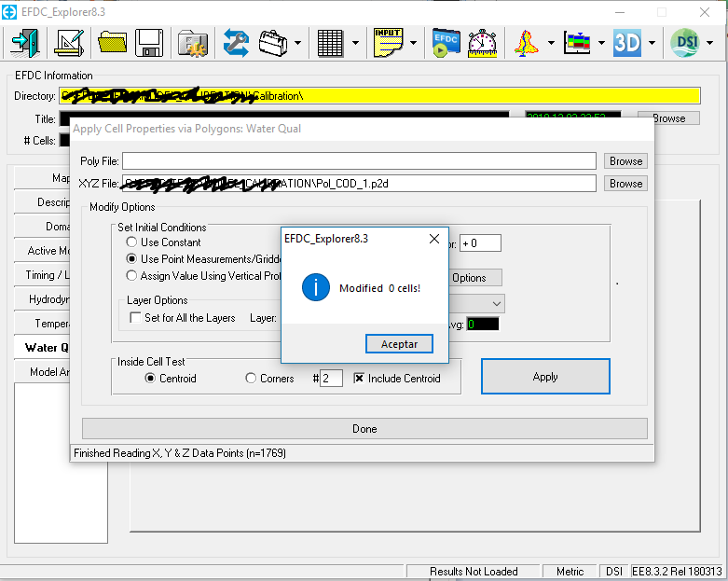Click the stopwatch timing icon

[482, 43]
